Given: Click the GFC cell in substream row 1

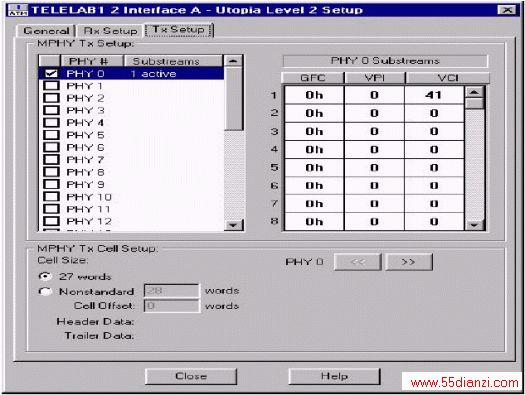Looking at the screenshot, I should click(314, 95).
